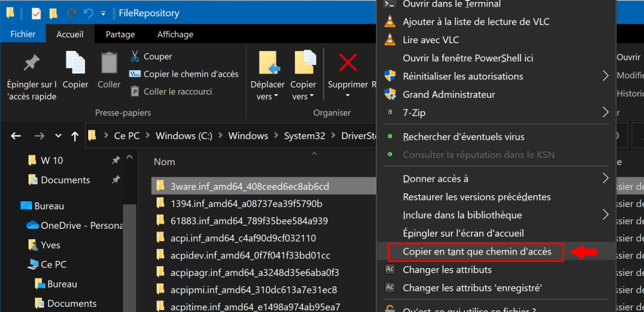
Task: Click the Undo arrow in title bar
Action: (88, 14)
